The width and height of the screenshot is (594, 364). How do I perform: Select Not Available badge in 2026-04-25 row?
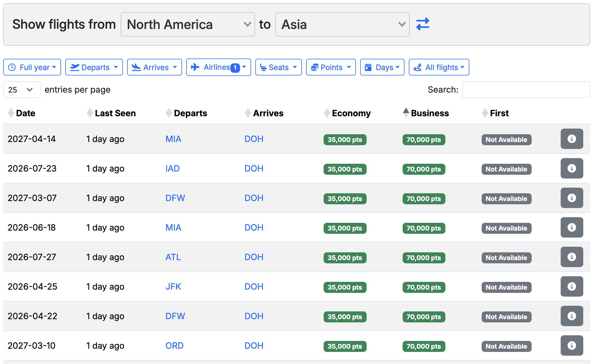coord(506,287)
